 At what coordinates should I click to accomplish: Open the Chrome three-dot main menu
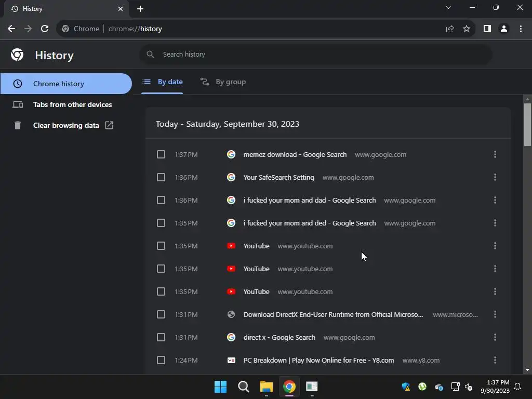521,29
